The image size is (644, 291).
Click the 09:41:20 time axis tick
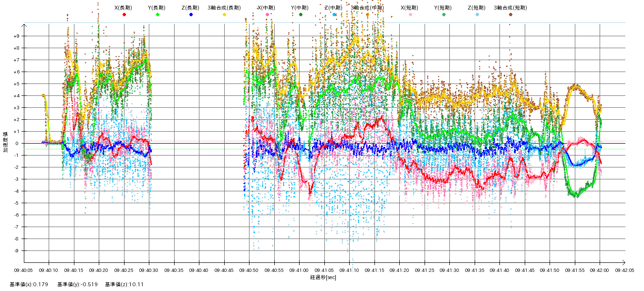tap(399, 270)
